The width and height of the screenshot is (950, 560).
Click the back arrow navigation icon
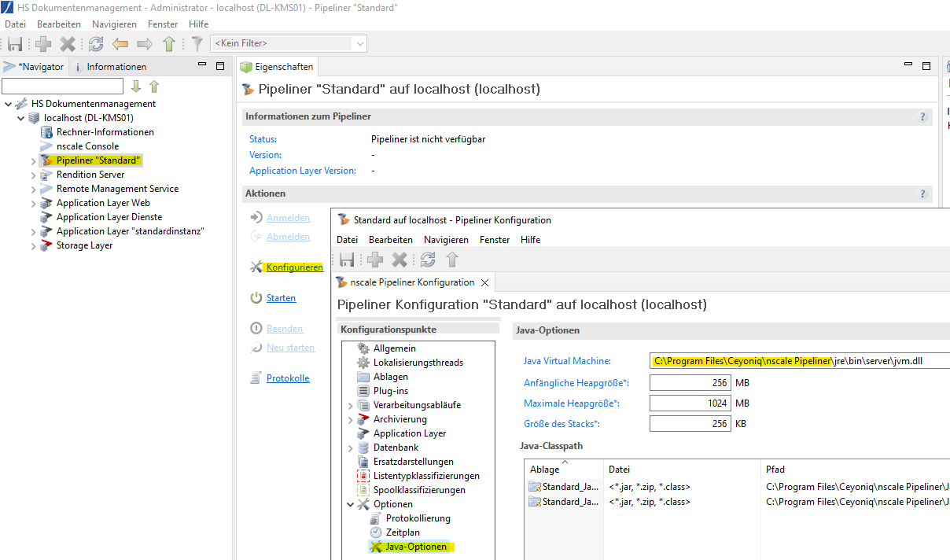[120, 44]
